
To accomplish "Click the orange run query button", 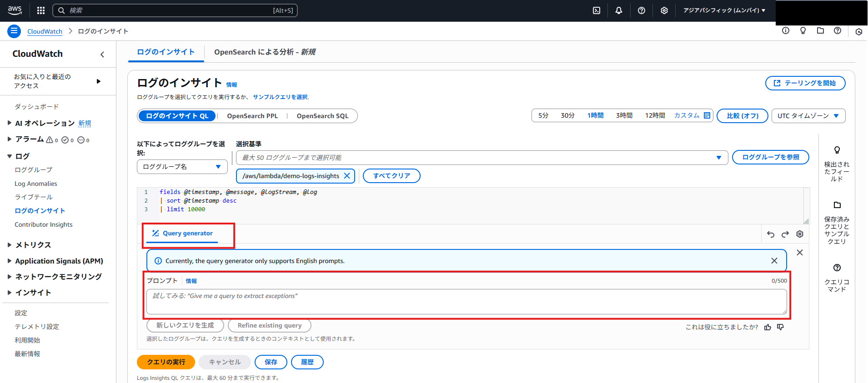I will (x=166, y=362).
